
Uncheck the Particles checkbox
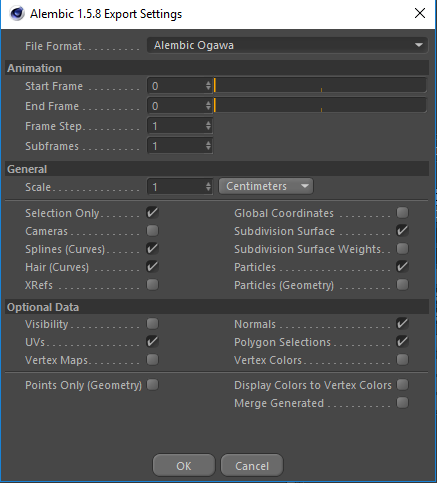point(402,267)
